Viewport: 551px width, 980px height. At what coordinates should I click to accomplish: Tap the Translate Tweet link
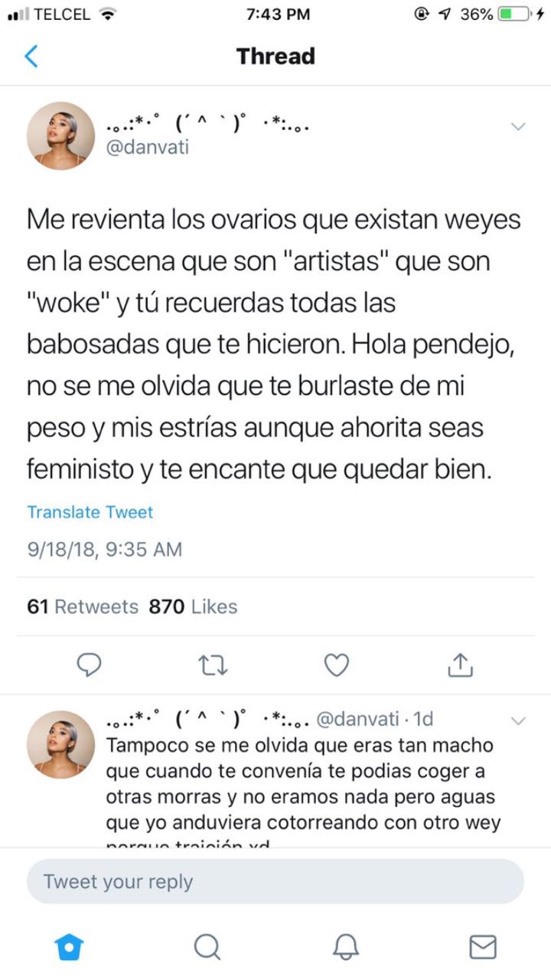(90, 512)
